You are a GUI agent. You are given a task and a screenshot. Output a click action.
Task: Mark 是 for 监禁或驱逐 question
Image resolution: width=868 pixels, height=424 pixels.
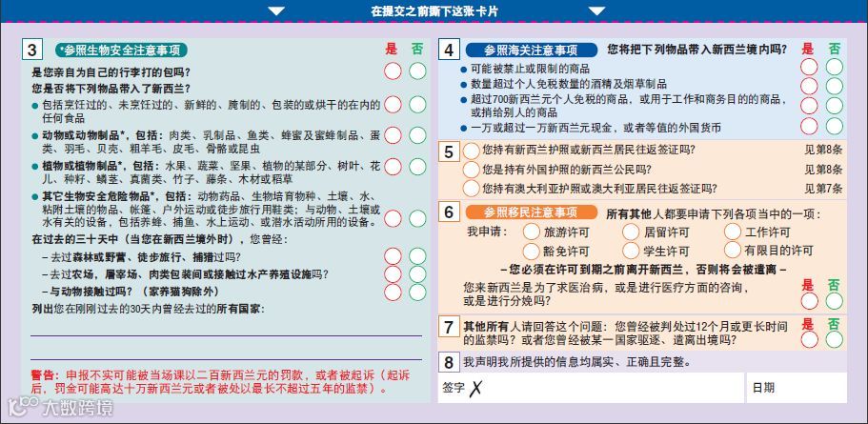809,339
